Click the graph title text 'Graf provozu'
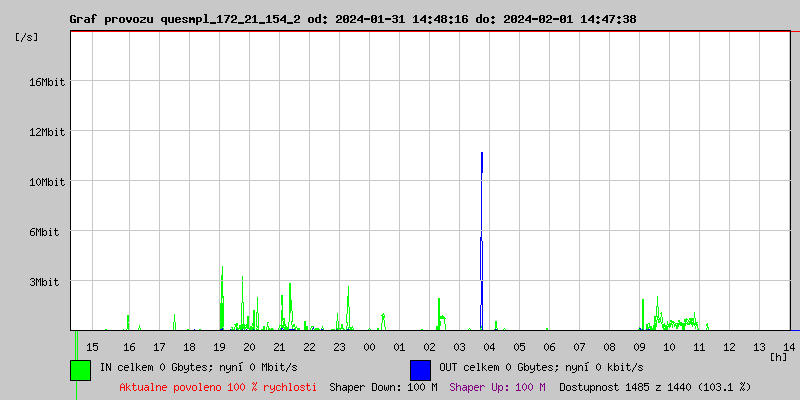Screen dimensions: 800x400 click(x=112, y=19)
